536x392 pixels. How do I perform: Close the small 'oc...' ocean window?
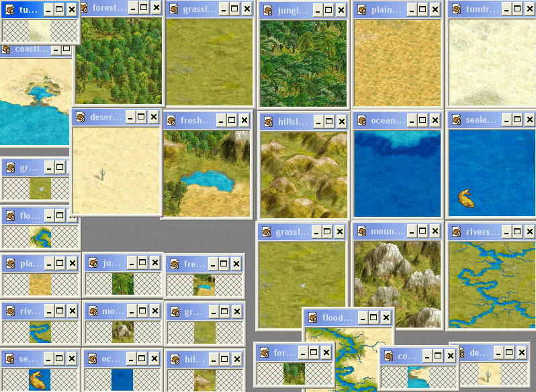(x=153, y=359)
